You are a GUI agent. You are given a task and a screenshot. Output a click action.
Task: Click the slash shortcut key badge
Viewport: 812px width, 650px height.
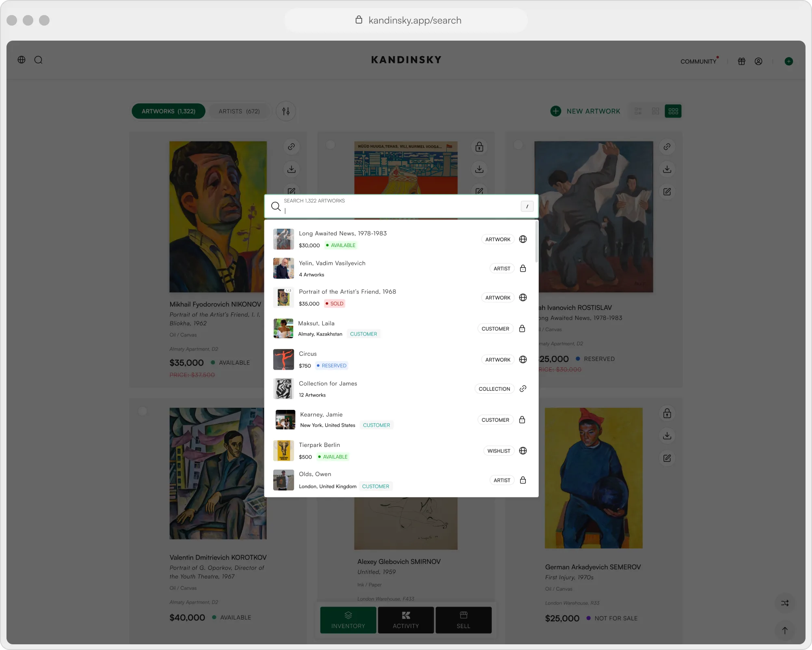coord(527,206)
